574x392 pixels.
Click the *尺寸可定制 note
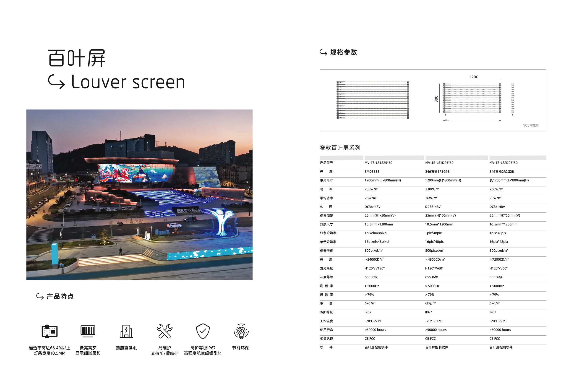(x=530, y=125)
